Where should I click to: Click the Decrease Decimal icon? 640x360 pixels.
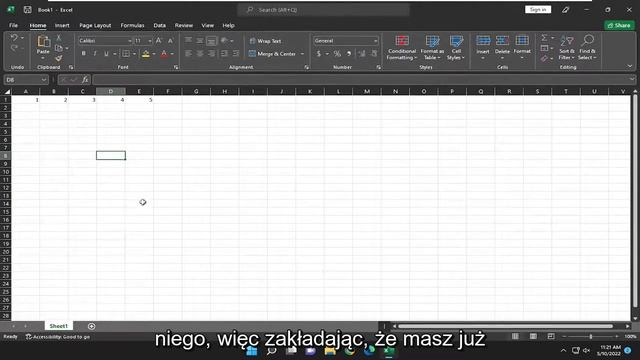tap(374, 54)
